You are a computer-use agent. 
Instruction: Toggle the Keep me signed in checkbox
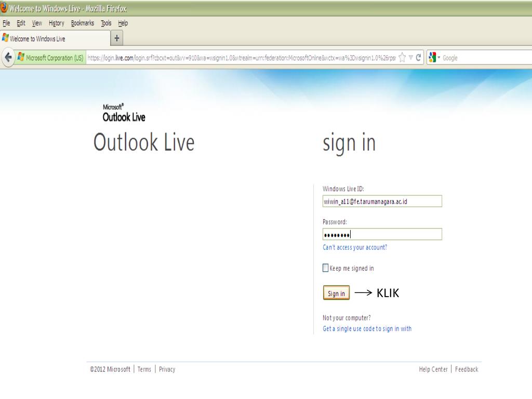tap(325, 268)
